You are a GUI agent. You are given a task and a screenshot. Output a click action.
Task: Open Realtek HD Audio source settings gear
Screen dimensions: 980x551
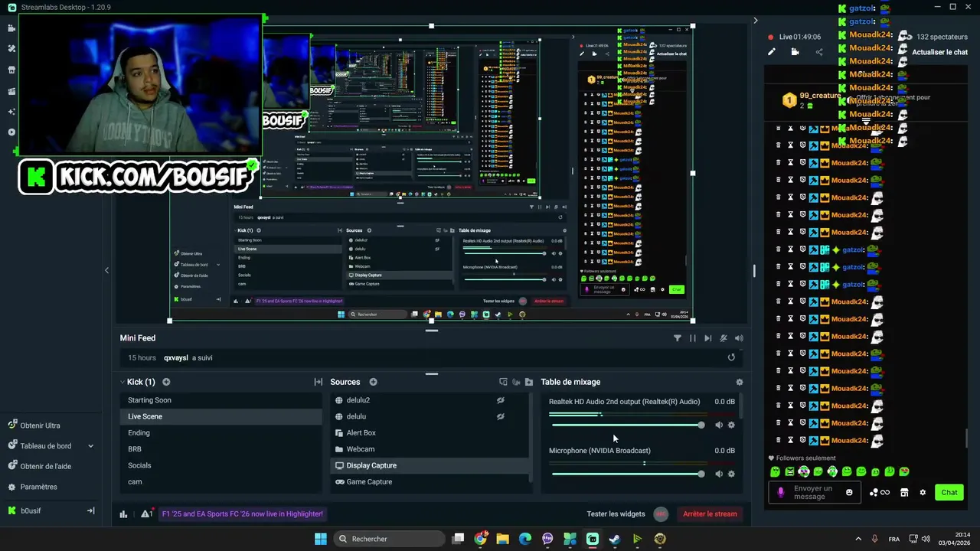(x=731, y=425)
